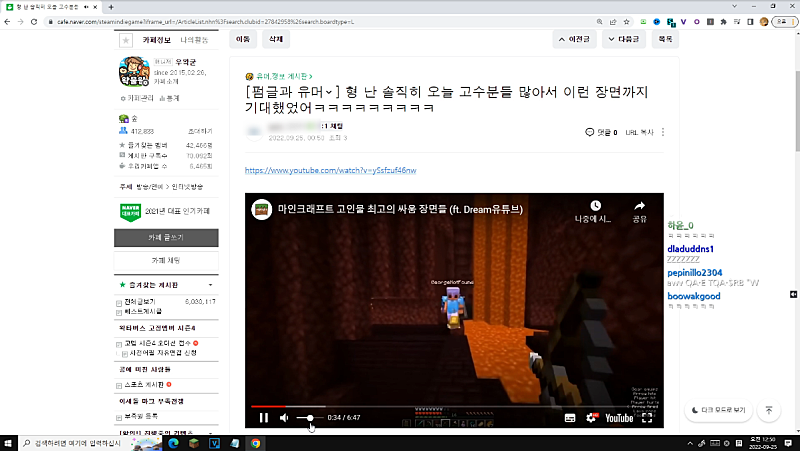
Task: Check the 베스트게시글 checkbox
Action: pyautogui.click(x=120, y=311)
